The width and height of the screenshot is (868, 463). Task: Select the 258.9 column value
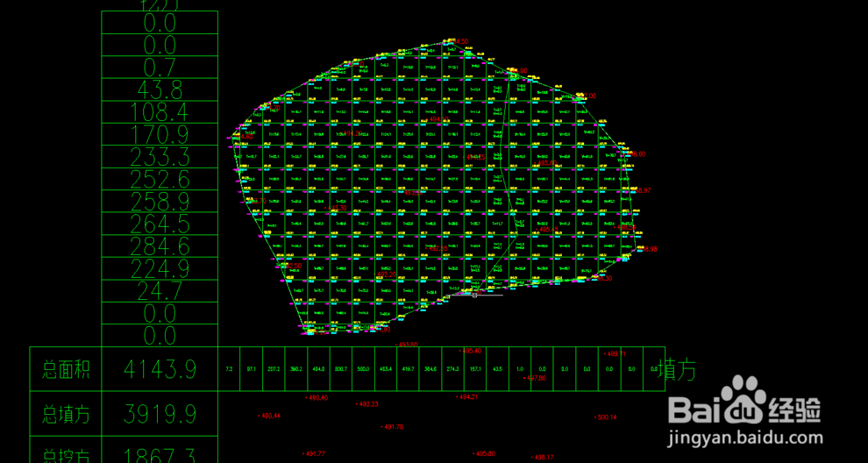pos(160,202)
